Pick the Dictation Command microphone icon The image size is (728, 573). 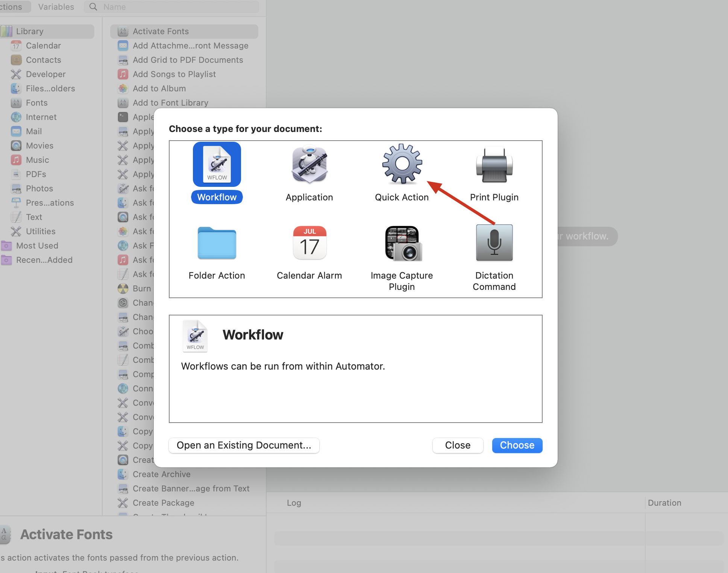coord(494,243)
